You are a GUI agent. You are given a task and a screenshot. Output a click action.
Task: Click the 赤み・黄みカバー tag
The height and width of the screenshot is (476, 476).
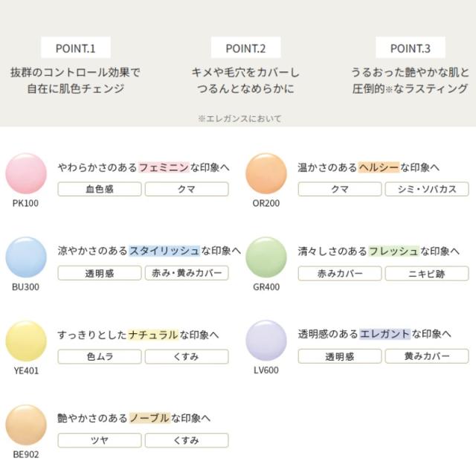click(187, 273)
